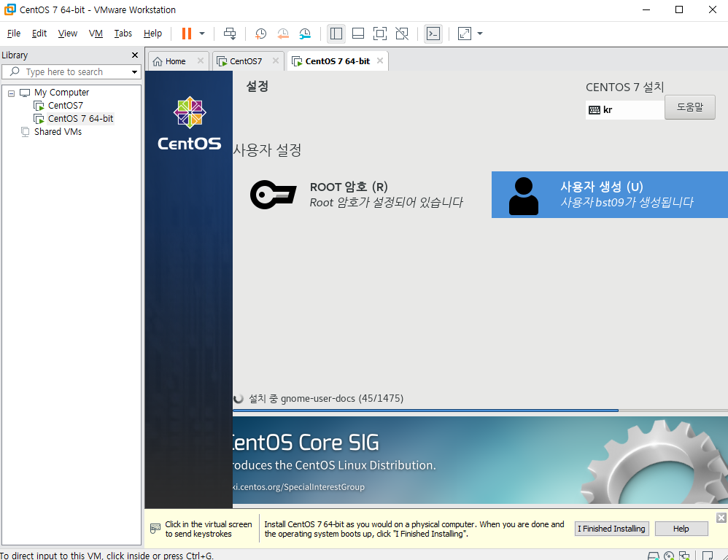Click the CENTOS 7 설치 title text
This screenshot has width=728, height=560.
click(x=625, y=87)
